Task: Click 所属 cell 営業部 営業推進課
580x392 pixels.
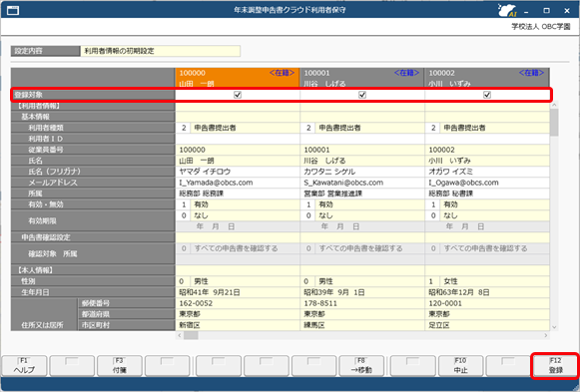Action: pos(362,194)
